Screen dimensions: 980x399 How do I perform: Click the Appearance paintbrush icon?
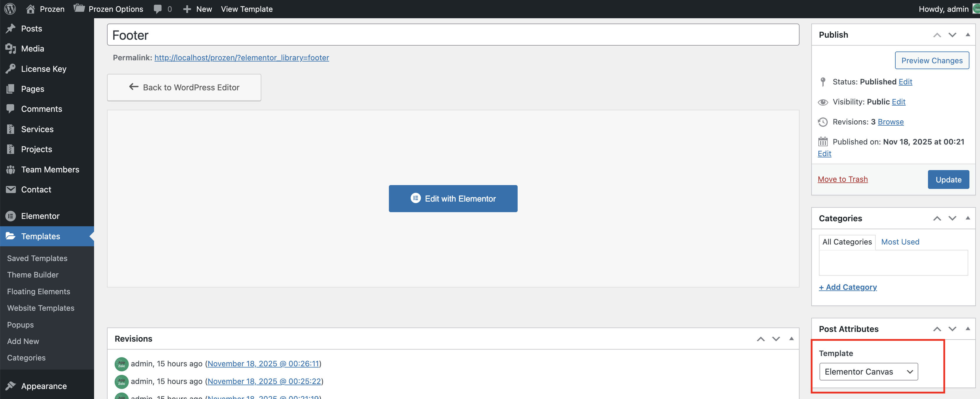[x=11, y=386]
